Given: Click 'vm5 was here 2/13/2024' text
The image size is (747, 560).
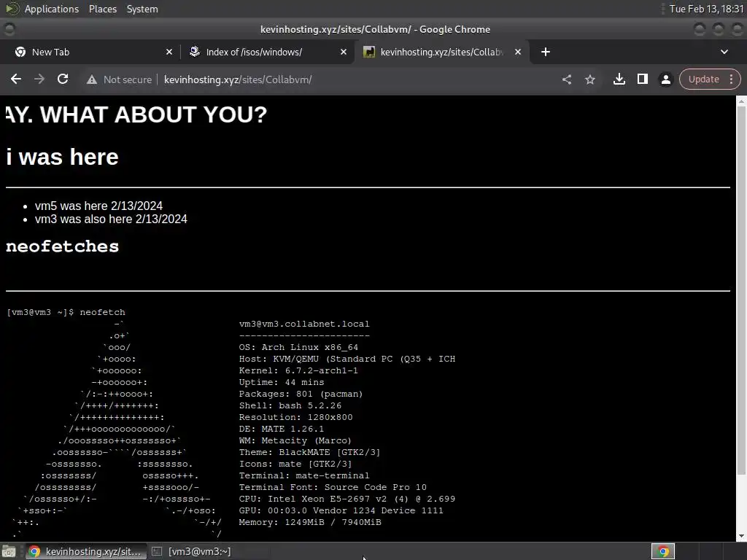Looking at the screenshot, I should coord(98,206).
